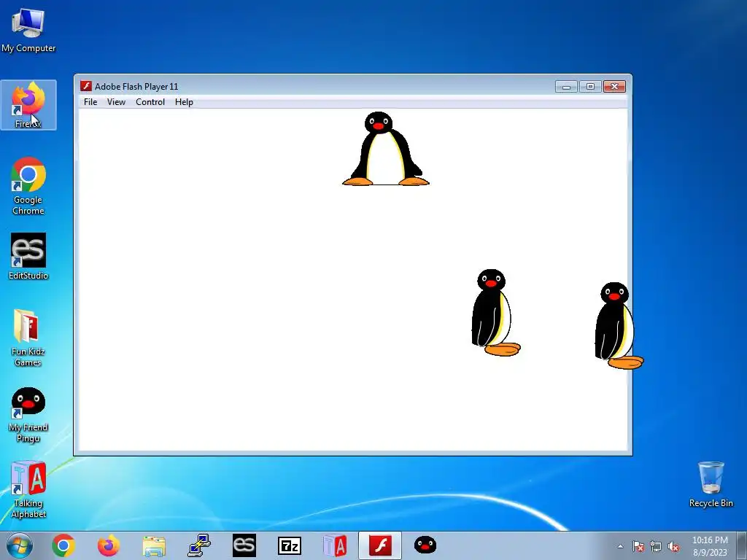
Task: Select the Google Chrome desktop shortcut
Action: click(x=28, y=186)
